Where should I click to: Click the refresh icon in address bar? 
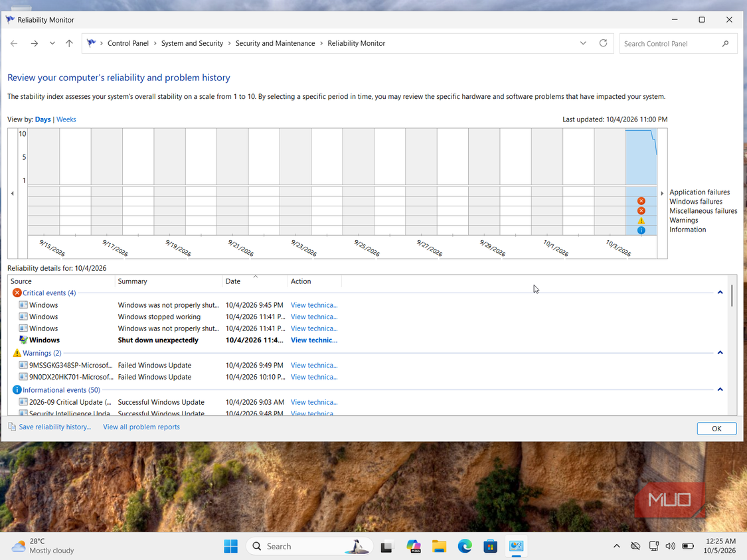point(603,43)
